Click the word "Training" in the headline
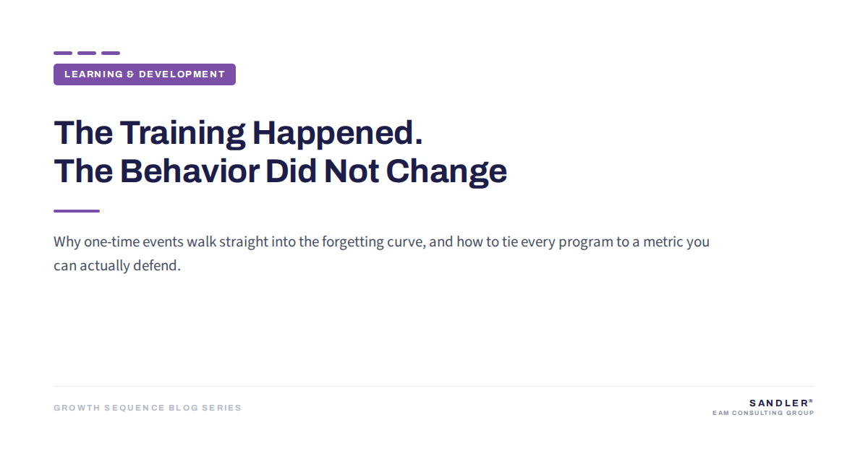This screenshot has width=868, height=454. (x=182, y=134)
